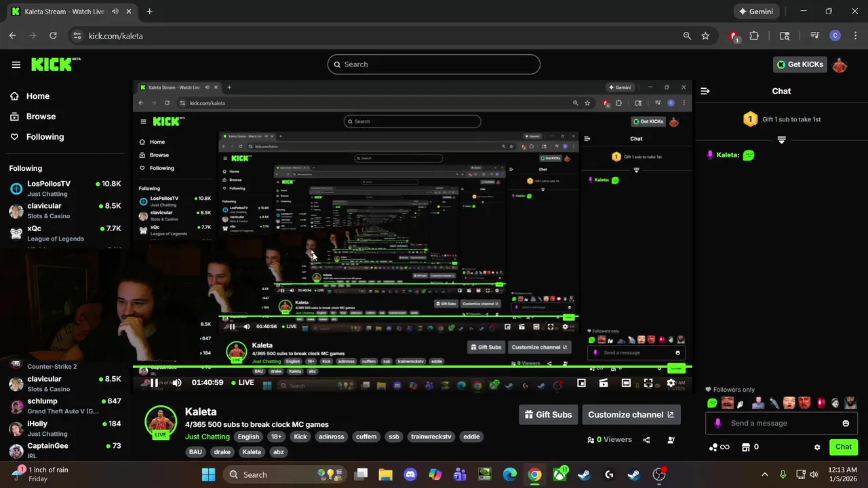Viewport: 868px width, 488px height.
Task: Open the emoji picker in message box
Action: (x=846, y=424)
